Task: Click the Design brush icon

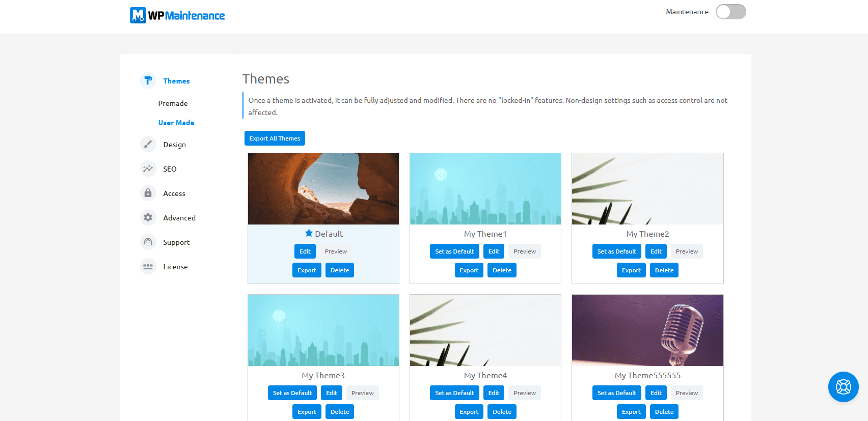Action: (x=148, y=144)
